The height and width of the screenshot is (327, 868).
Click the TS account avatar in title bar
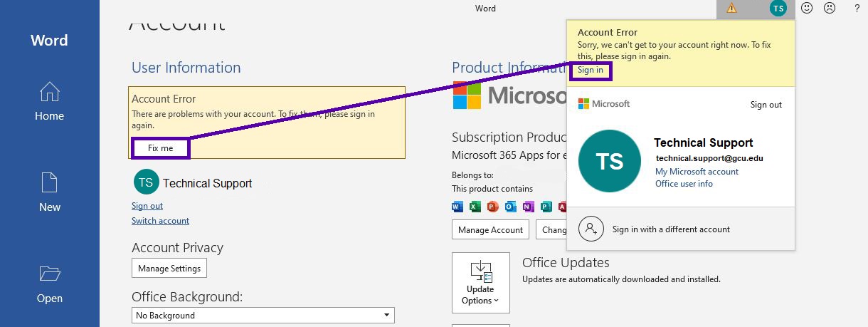click(778, 9)
